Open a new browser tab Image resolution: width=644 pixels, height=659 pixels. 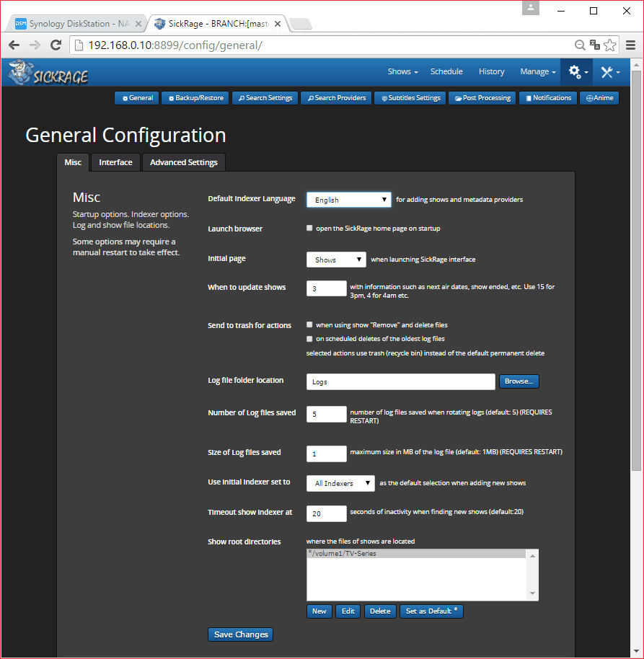301,24
